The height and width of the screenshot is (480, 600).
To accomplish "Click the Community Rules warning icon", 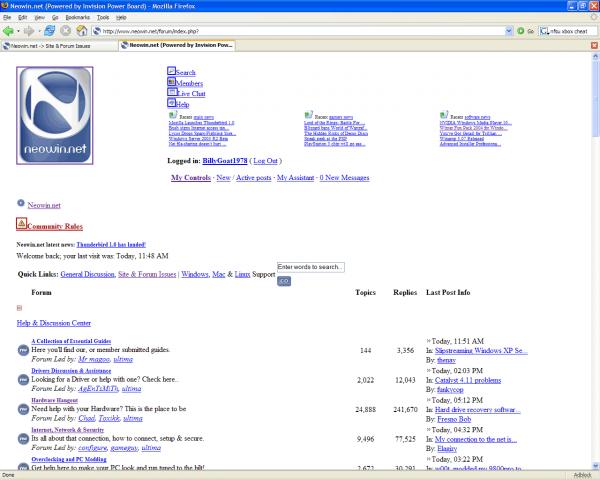I will pyautogui.click(x=21, y=224).
